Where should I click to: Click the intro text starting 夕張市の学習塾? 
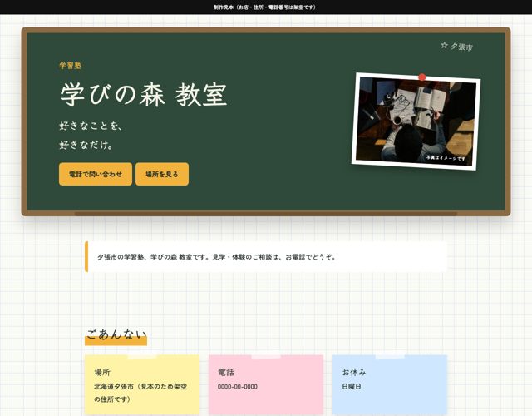(x=217, y=257)
